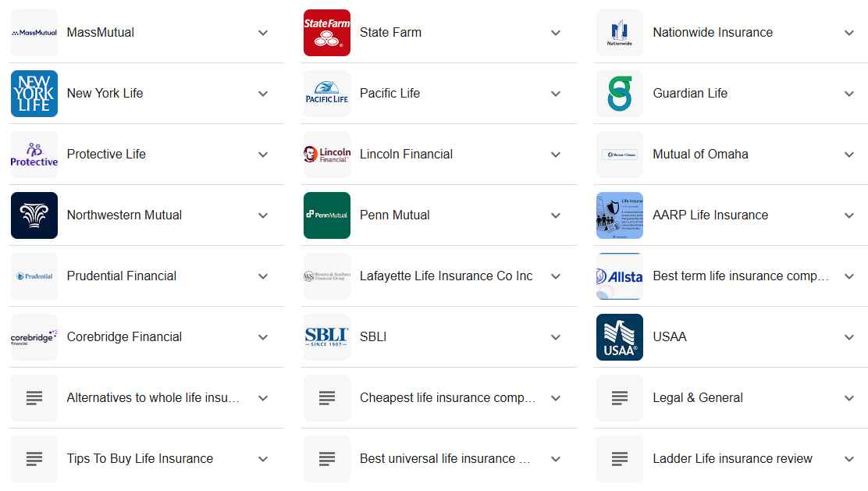
Task: Expand the Nationwide Insurance chevron arrow
Action: (849, 33)
